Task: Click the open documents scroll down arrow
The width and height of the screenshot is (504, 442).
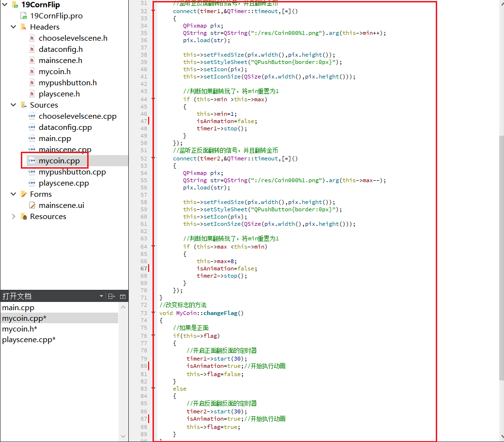Action: click(x=123, y=437)
